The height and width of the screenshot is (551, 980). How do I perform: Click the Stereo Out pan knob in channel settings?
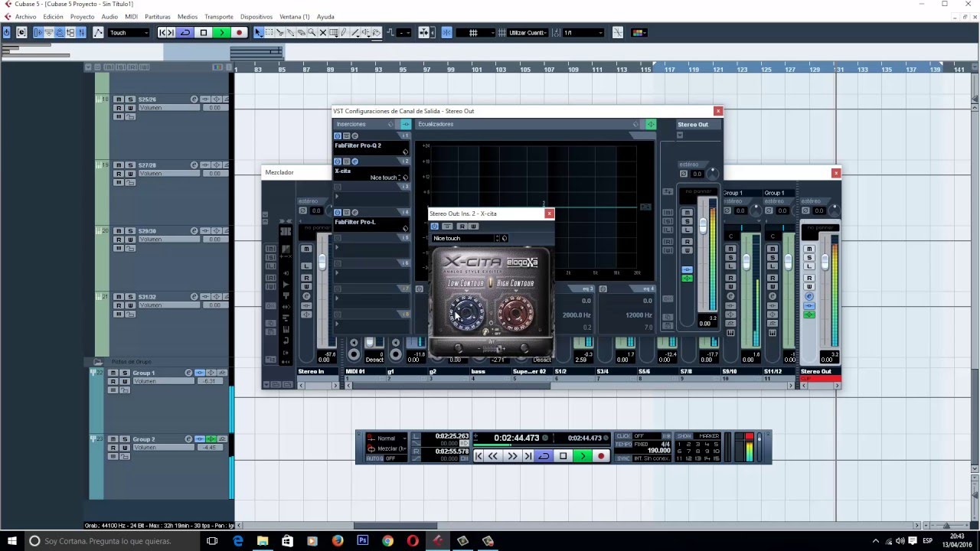[712, 174]
